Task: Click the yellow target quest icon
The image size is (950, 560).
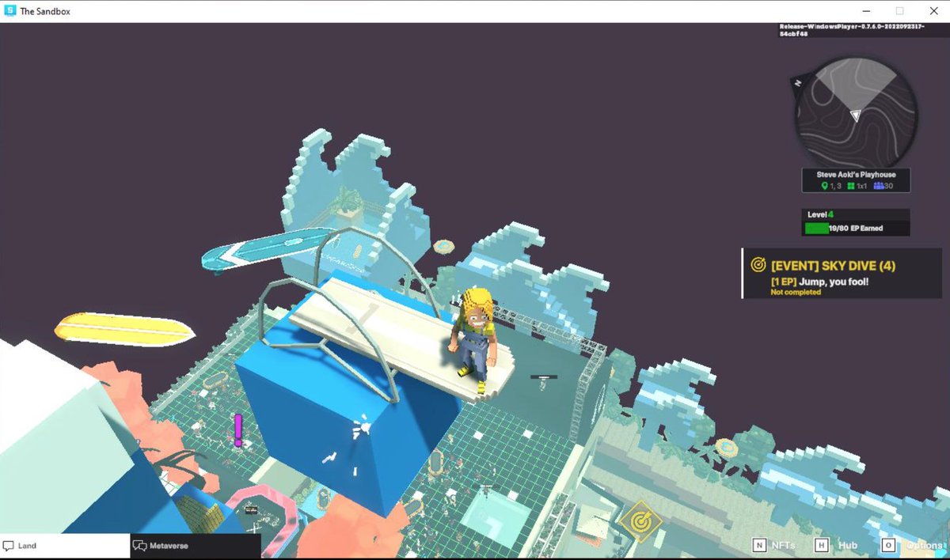Action: [758, 265]
